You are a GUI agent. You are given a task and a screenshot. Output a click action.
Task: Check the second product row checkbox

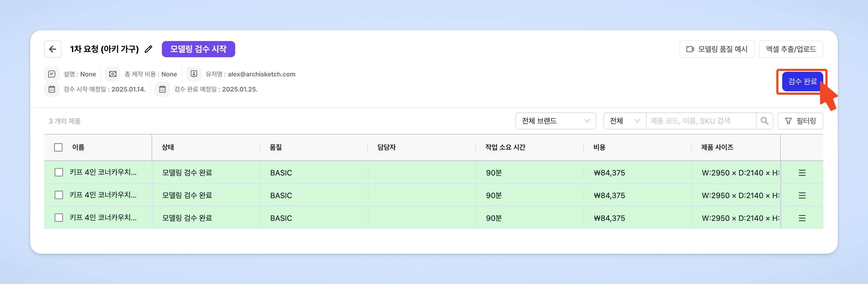pyautogui.click(x=59, y=195)
